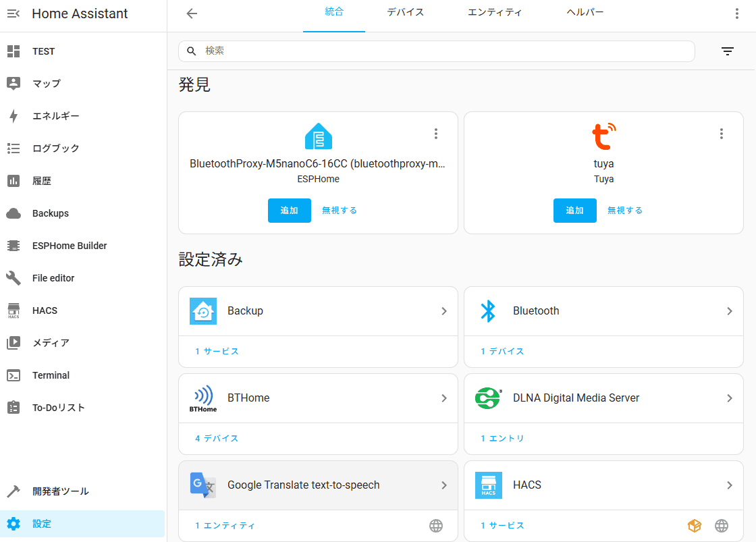Viewport: 756px width, 542px height.
Task: Click the ESPHome Builder chip icon
Action: pos(13,246)
